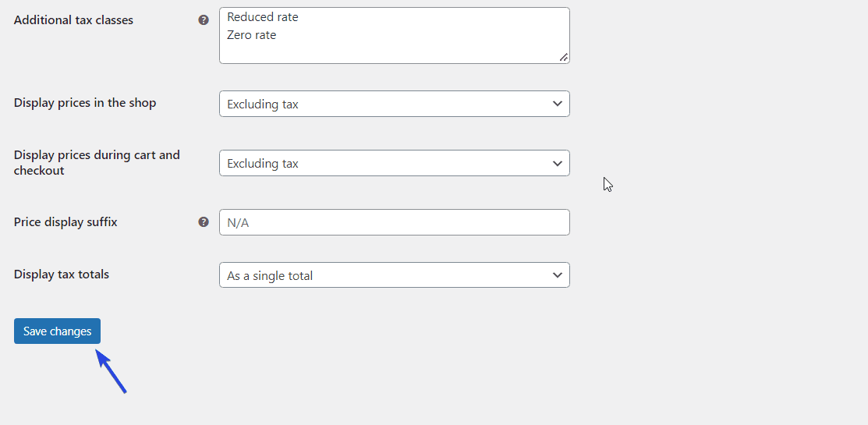This screenshot has height=425, width=868.
Task: Open Display prices during cart and checkout dropdown
Action: pos(394,163)
